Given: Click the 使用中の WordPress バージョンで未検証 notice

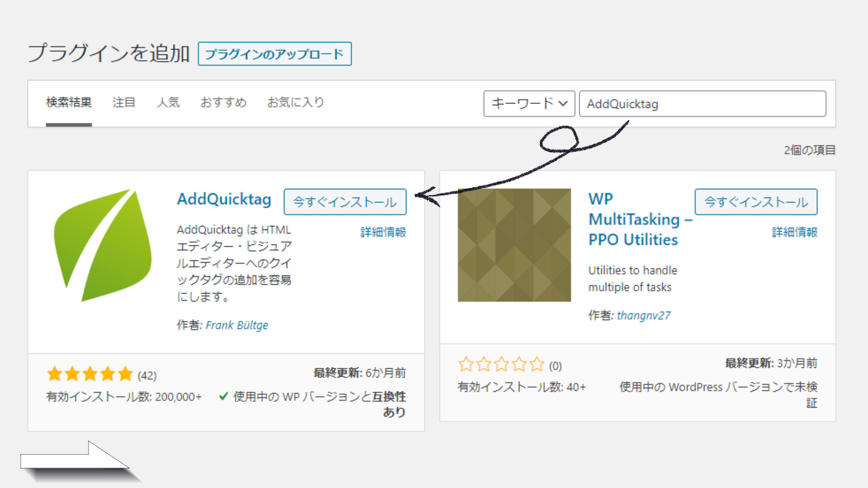Looking at the screenshot, I should (x=718, y=394).
